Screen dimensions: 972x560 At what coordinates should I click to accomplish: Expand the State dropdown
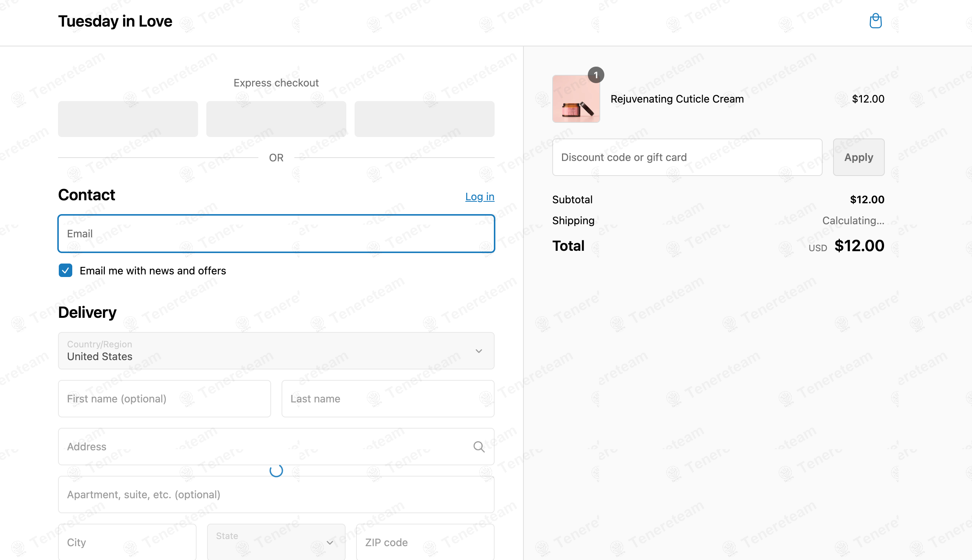tap(276, 542)
